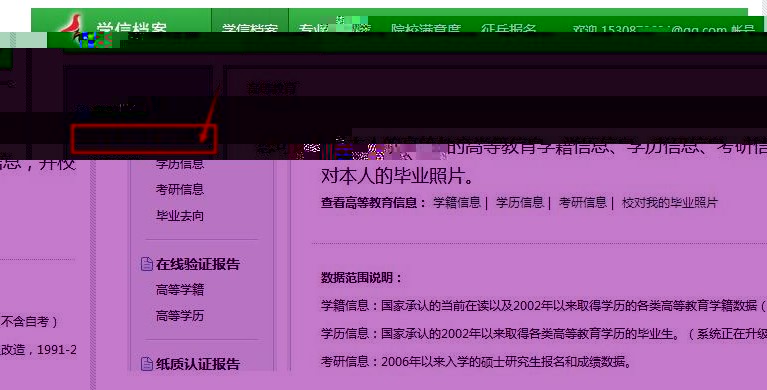This screenshot has width=767, height=390.
Task: Click the 学历信息 link after 查看高等教育信息
Action: (520, 203)
